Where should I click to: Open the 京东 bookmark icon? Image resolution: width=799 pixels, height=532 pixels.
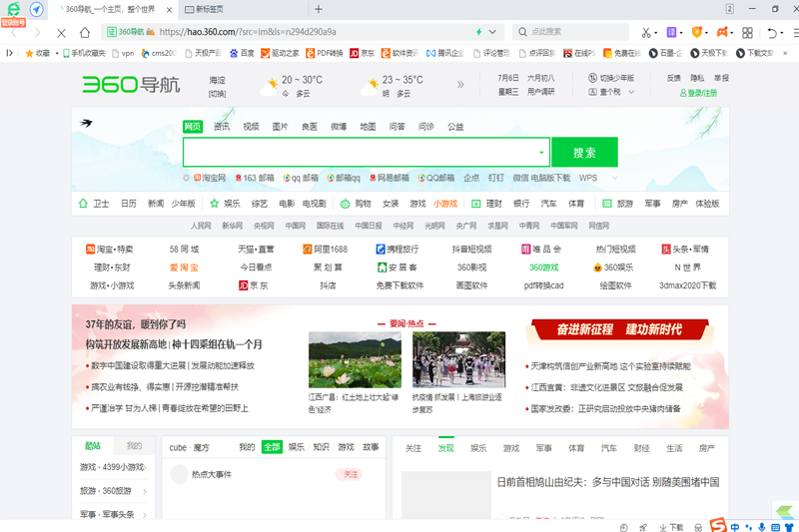tap(355, 53)
